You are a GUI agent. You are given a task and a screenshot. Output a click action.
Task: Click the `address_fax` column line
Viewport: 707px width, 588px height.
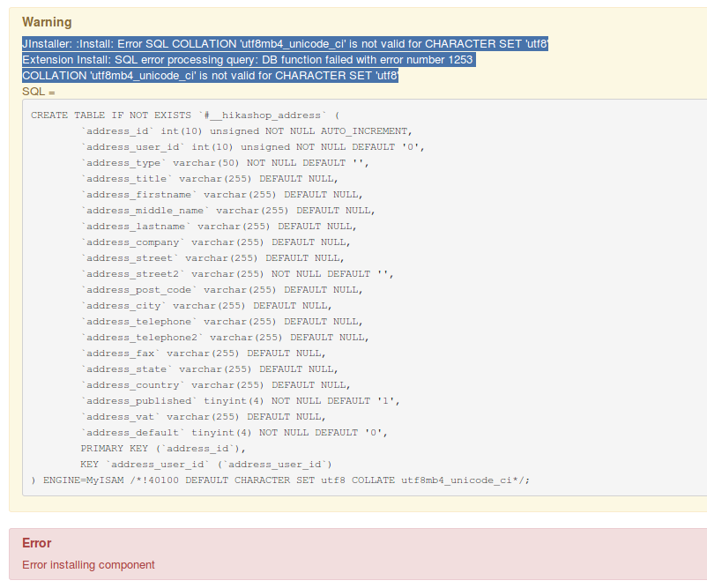204,354
